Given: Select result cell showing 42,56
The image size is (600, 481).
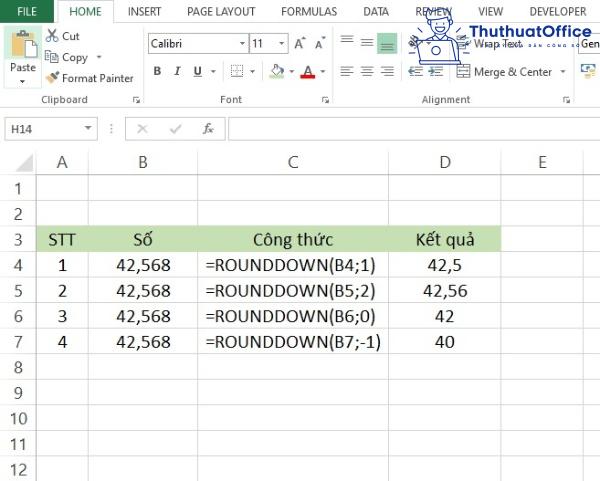Looking at the screenshot, I should [x=445, y=291].
